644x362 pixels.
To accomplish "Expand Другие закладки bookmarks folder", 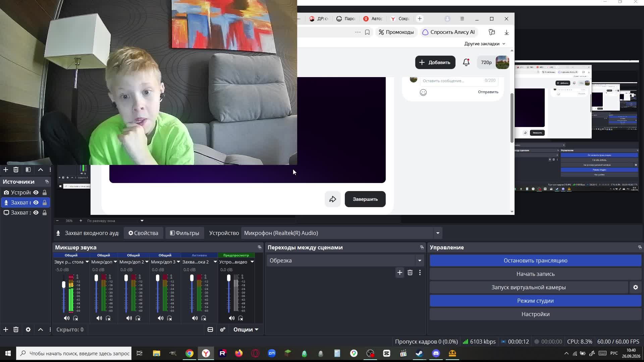I will point(484,44).
